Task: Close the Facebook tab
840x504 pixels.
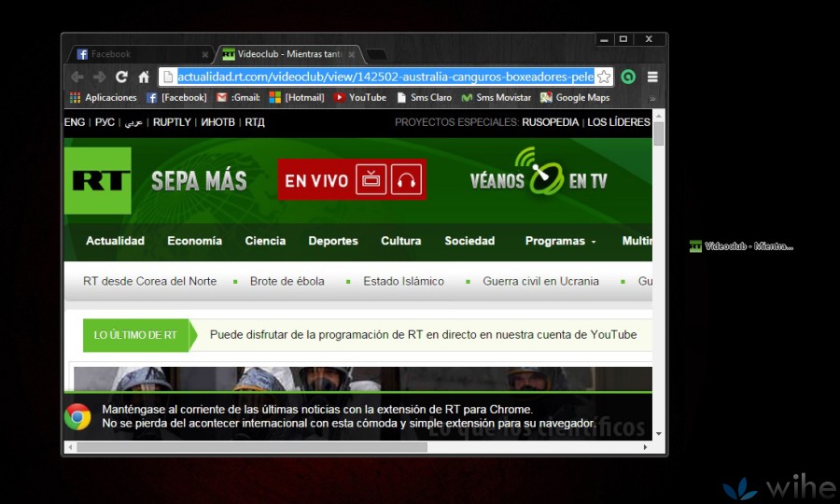Action: tap(204, 55)
